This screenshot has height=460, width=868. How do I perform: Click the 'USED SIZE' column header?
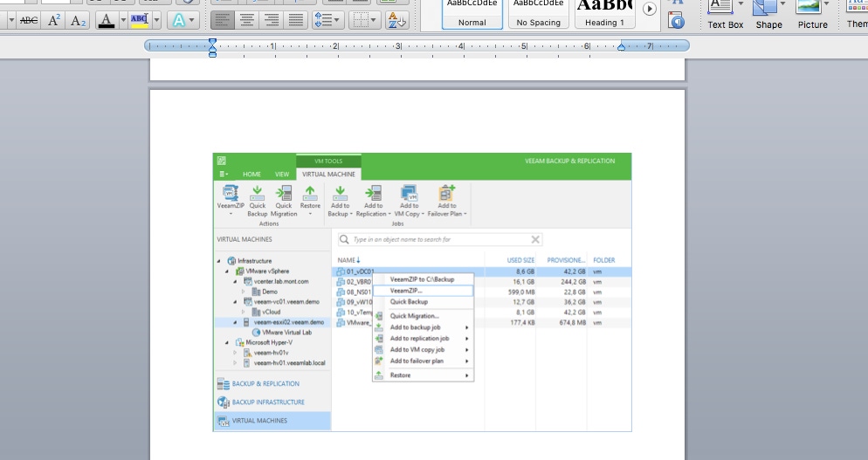point(520,260)
